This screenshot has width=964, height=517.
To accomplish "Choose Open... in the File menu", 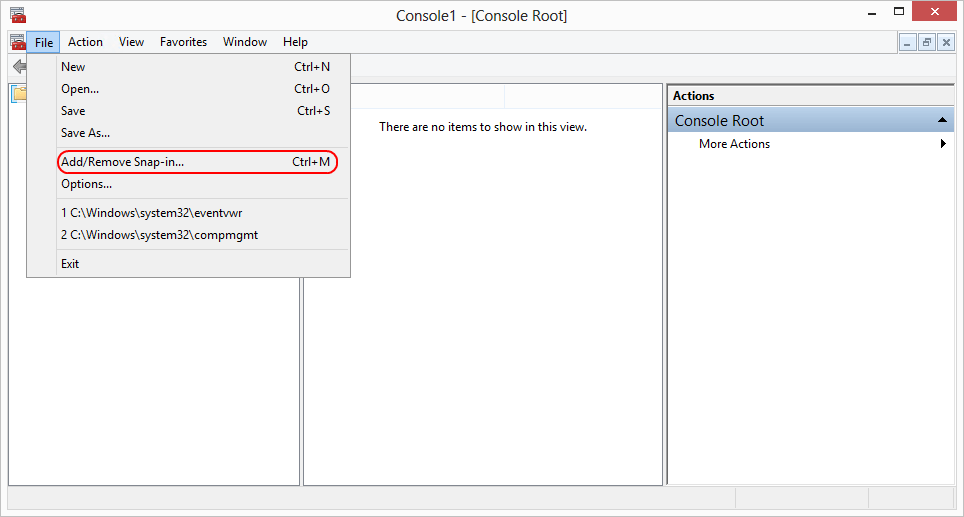I will (x=80, y=89).
